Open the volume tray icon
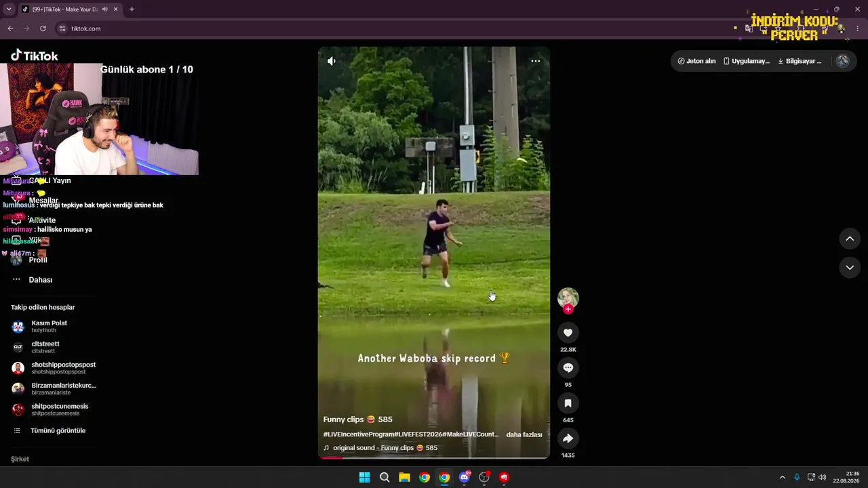The height and width of the screenshot is (488, 868). [823, 477]
